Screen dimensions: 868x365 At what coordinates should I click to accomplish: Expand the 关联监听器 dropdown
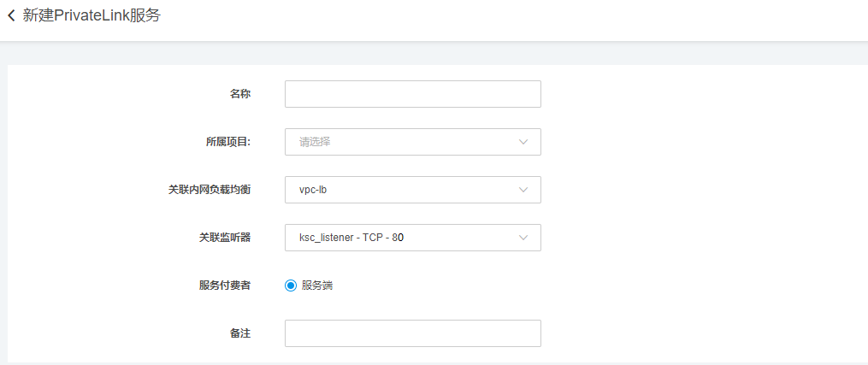402,238
